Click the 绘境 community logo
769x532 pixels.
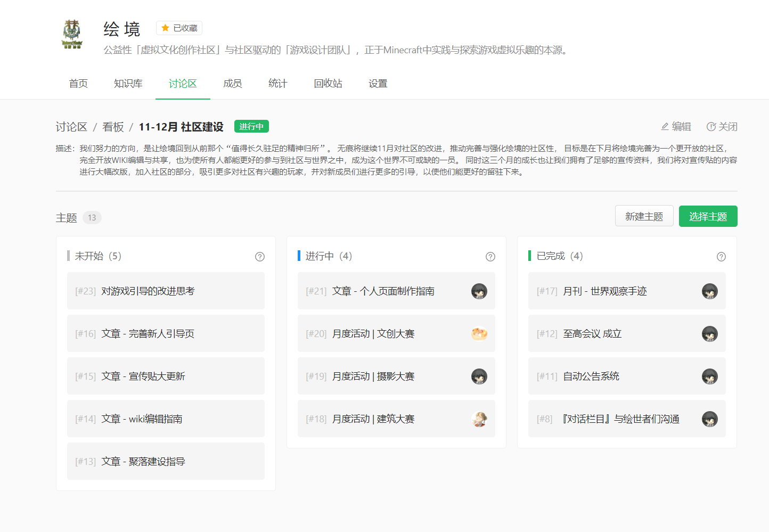tap(72, 34)
